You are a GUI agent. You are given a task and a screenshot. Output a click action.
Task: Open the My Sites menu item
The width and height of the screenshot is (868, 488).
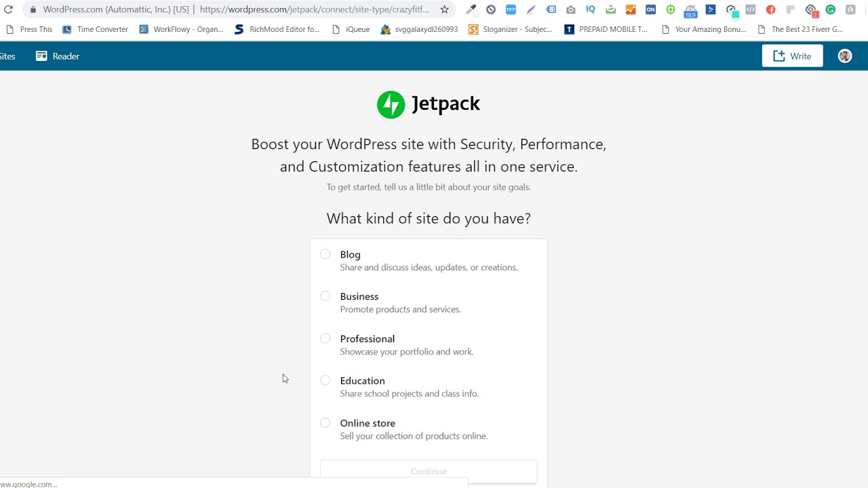point(7,56)
